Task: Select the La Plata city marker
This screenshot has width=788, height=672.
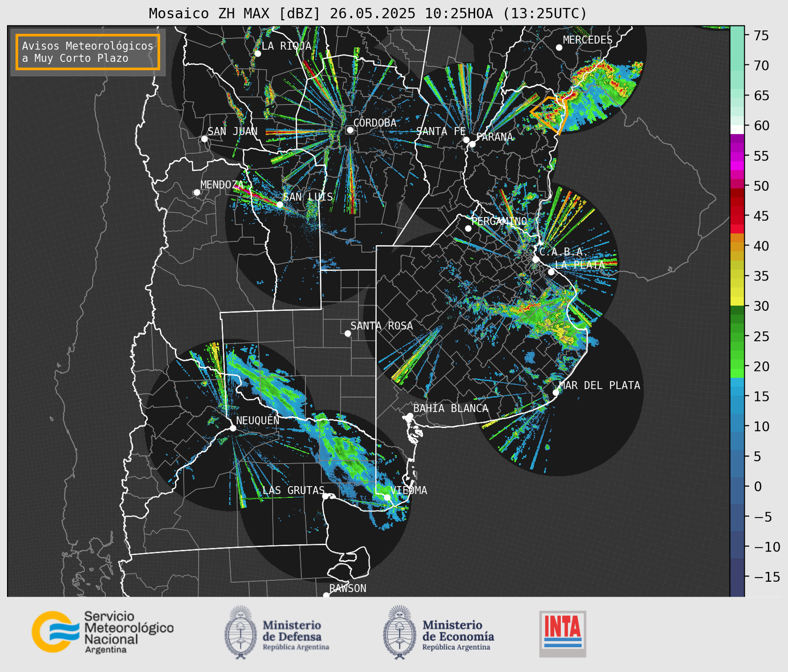Action: 551,272
